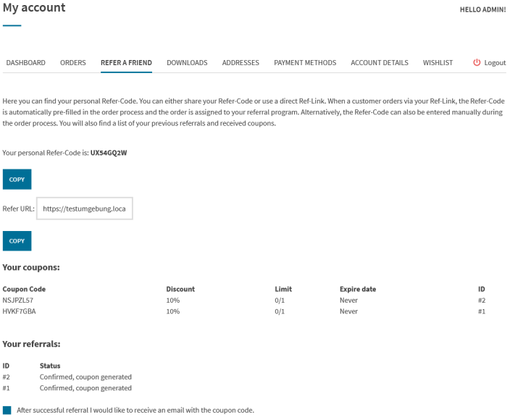Image resolution: width=510 pixels, height=420 pixels.
Task: Open the Payment Methods tab
Action: [x=305, y=63]
